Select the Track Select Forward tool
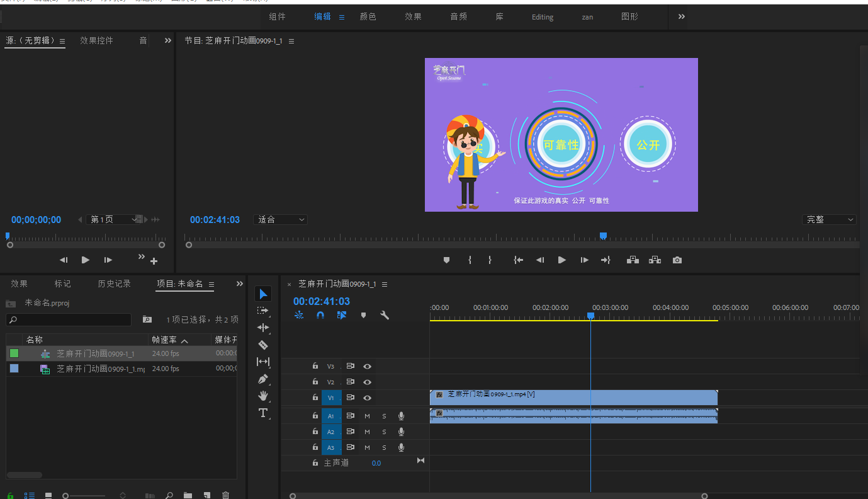 (x=263, y=311)
